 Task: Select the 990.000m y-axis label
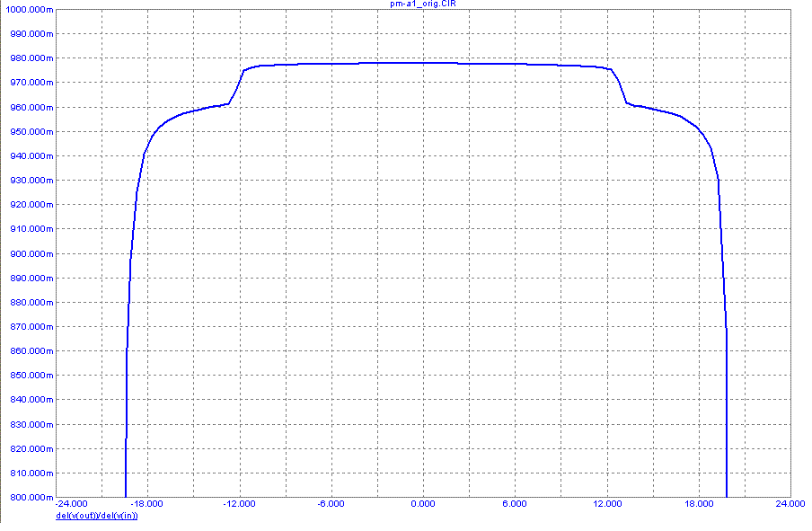point(31,33)
